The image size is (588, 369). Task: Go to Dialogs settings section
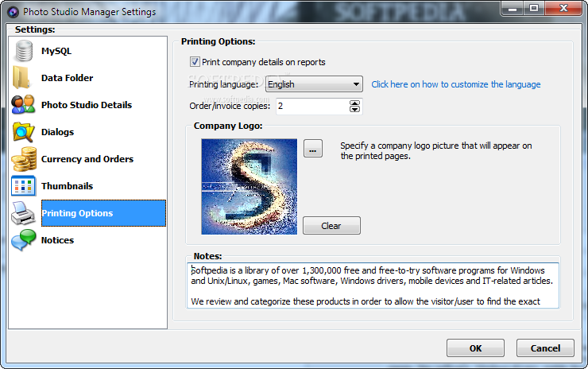coord(57,132)
